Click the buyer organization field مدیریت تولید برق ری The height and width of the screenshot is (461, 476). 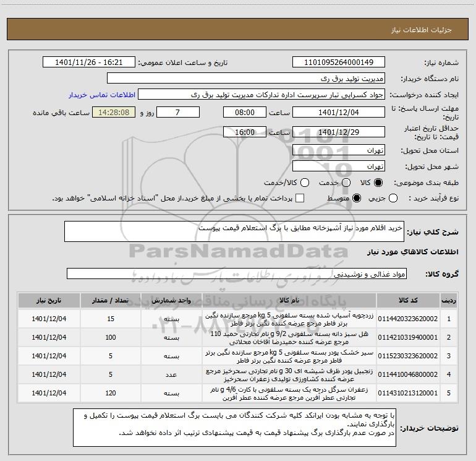[x=246, y=79]
